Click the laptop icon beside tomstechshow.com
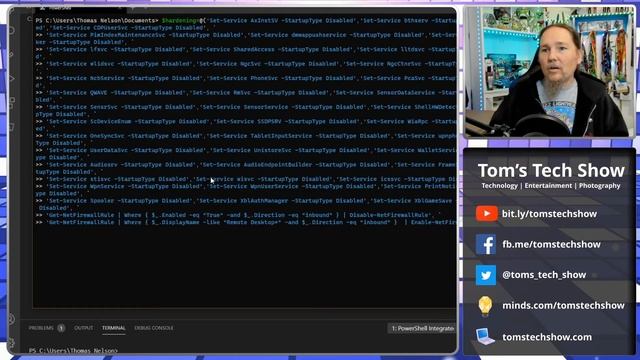640x360 pixels. [485, 337]
